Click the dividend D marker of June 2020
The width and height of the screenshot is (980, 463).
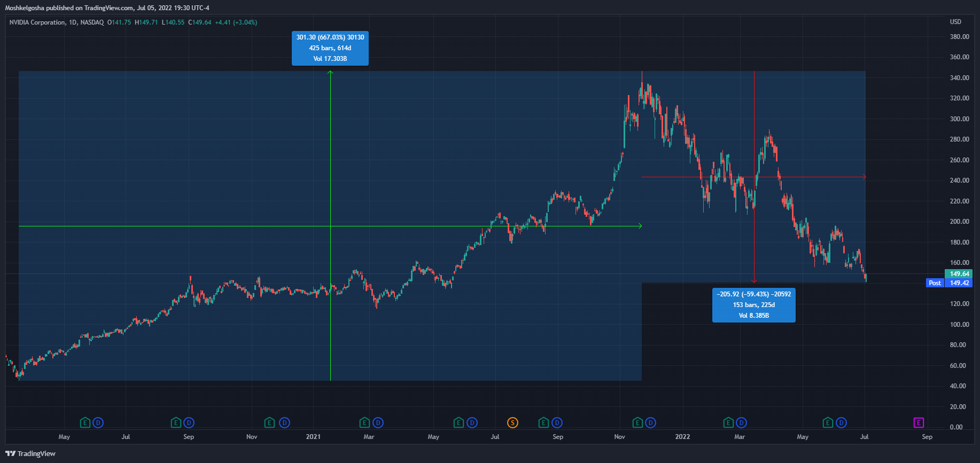[x=98, y=423]
